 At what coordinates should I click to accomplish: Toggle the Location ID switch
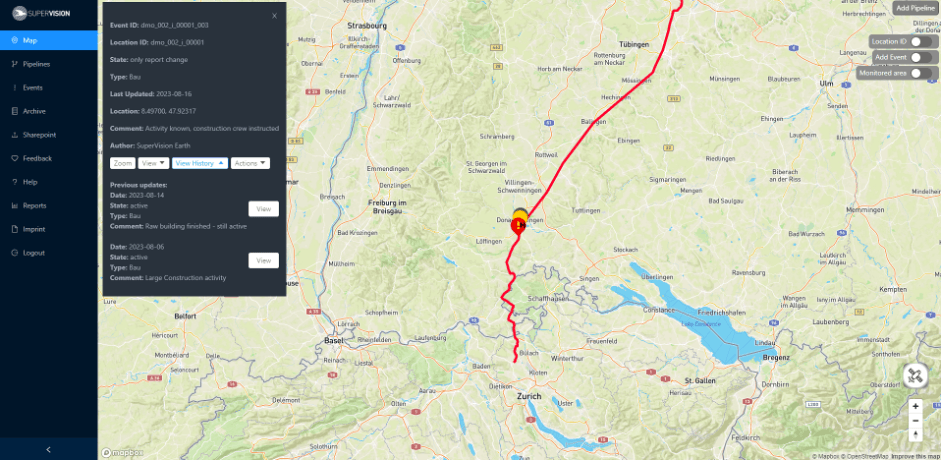pos(921,41)
